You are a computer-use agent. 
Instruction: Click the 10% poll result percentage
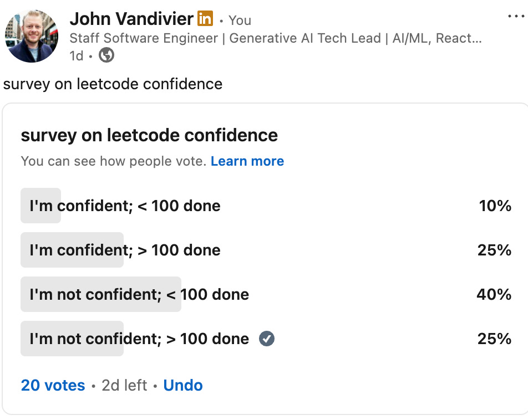(x=495, y=206)
